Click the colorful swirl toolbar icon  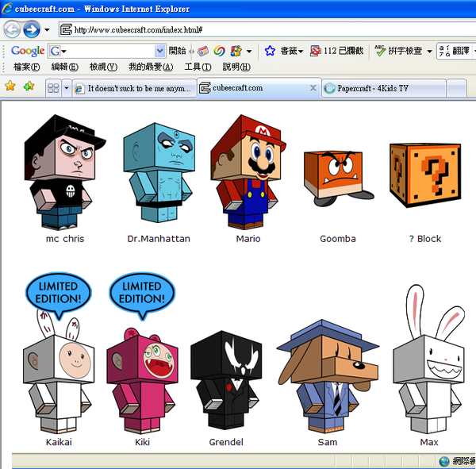click(x=219, y=51)
